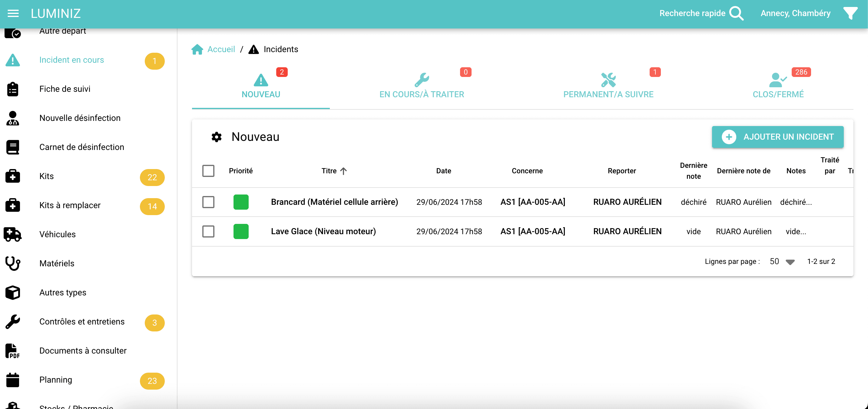Switch to the EN COURS/À TRAITER tab
868x409 pixels.
pyautogui.click(x=422, y=86)
